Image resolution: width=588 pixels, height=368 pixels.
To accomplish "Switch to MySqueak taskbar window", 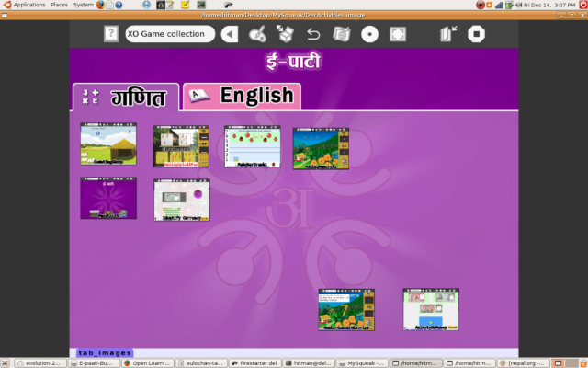I will coord(363,362).
